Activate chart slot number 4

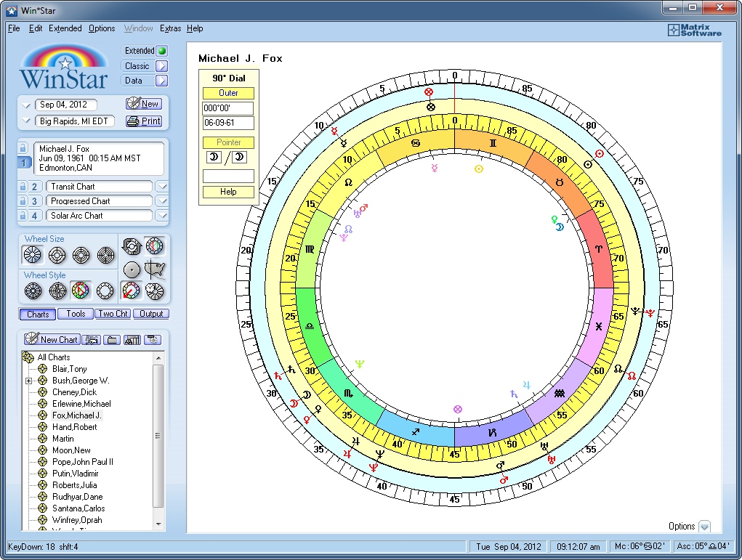34,216
